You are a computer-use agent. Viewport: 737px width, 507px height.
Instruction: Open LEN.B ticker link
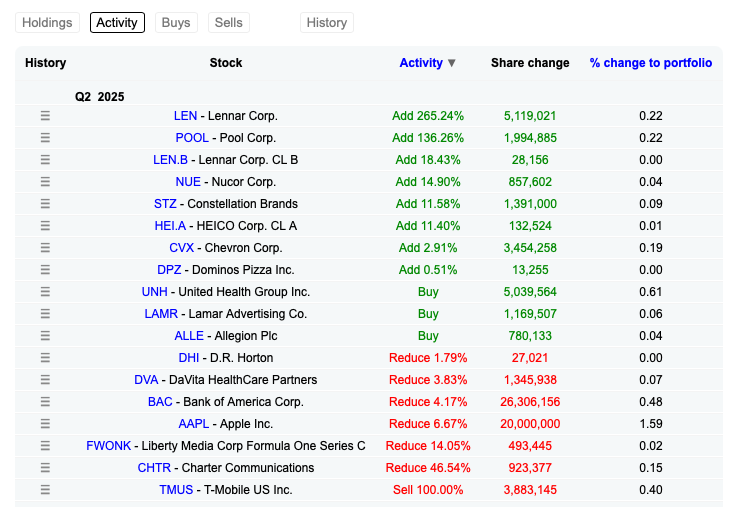point(170,160)
